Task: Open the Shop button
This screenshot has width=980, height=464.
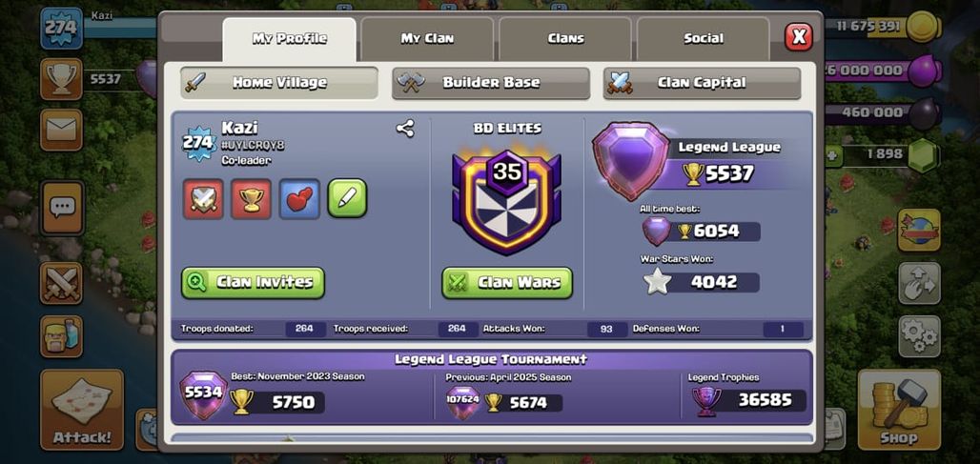Action: pos(899,409)
